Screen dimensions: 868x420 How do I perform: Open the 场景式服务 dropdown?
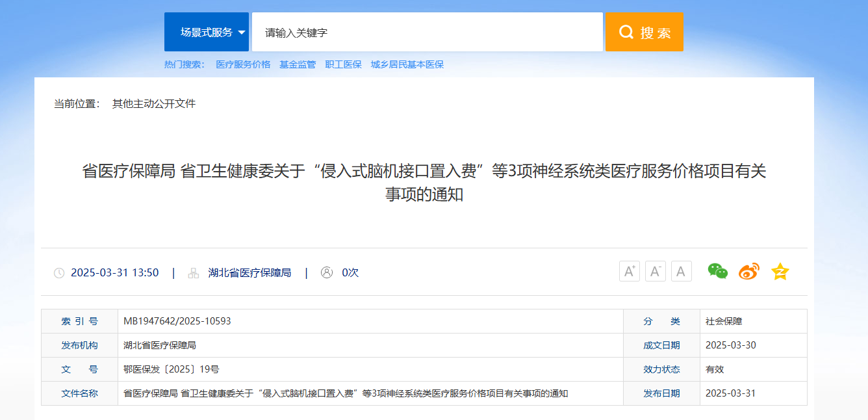[x=207, y=32]
